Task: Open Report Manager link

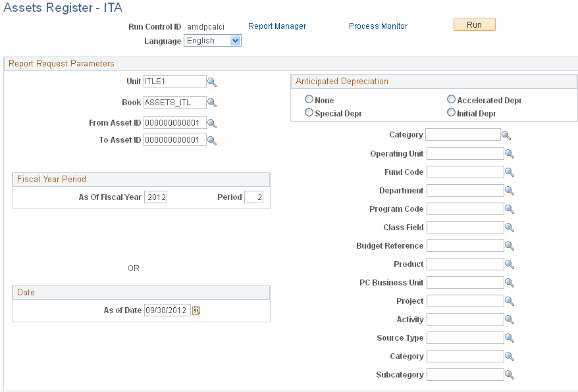Action: tap(276, 26)
